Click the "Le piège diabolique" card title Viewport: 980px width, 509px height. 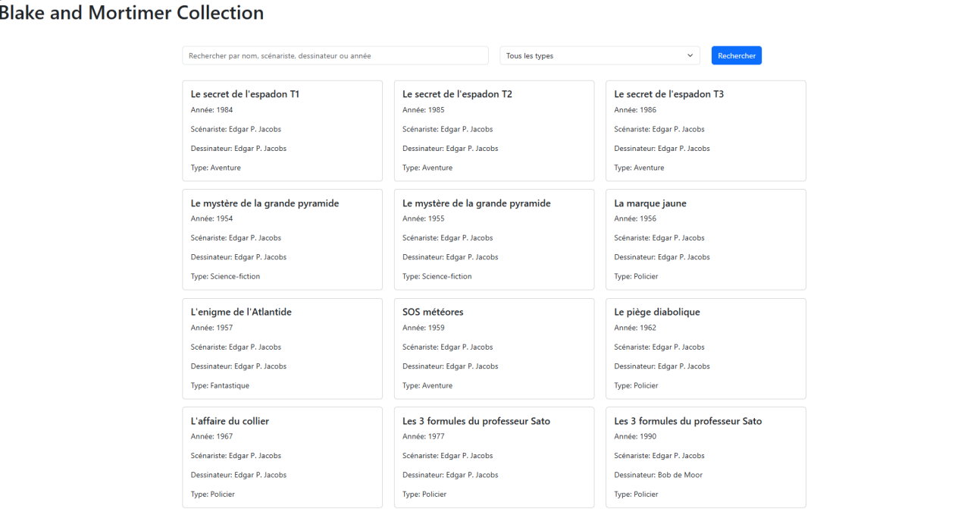[657, 312]
